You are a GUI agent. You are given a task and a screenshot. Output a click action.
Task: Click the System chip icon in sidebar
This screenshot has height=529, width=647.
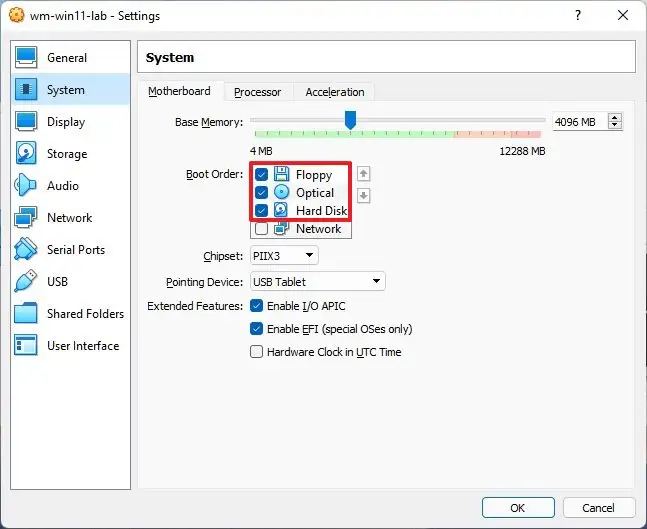26,89
